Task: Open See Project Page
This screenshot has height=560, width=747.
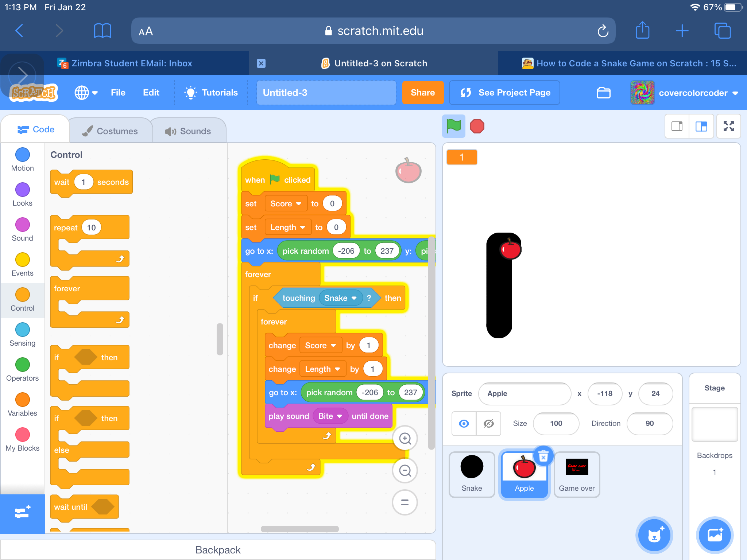Action: click(504, 93)
